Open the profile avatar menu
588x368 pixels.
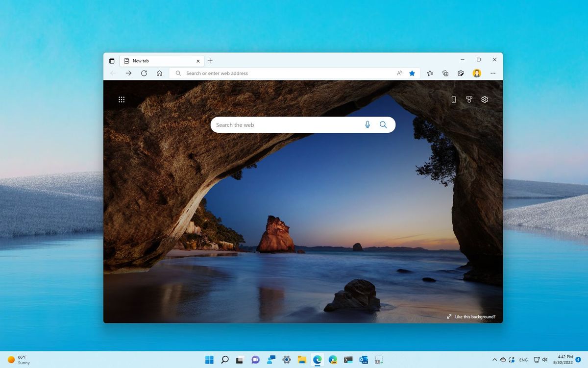[476, 73]
